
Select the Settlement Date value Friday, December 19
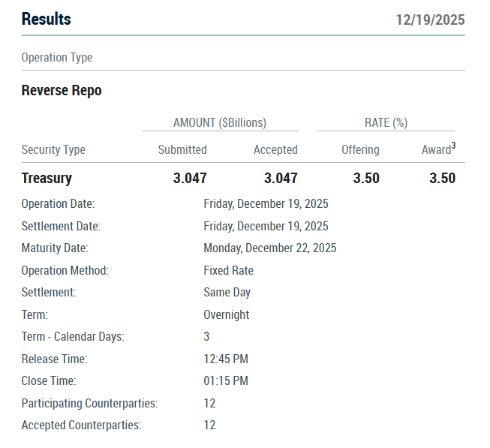coord(266,227)
